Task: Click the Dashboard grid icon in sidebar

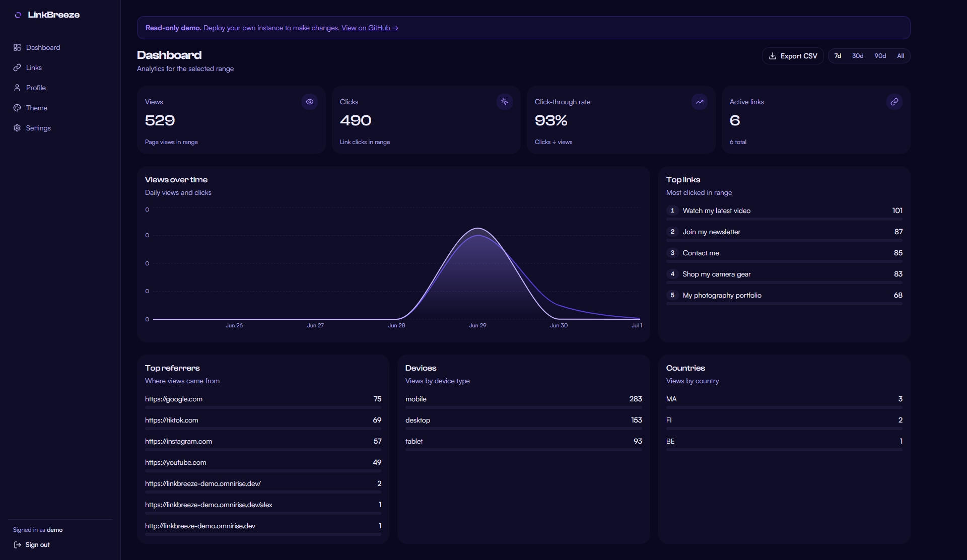Action: click(x=17, y=47)
